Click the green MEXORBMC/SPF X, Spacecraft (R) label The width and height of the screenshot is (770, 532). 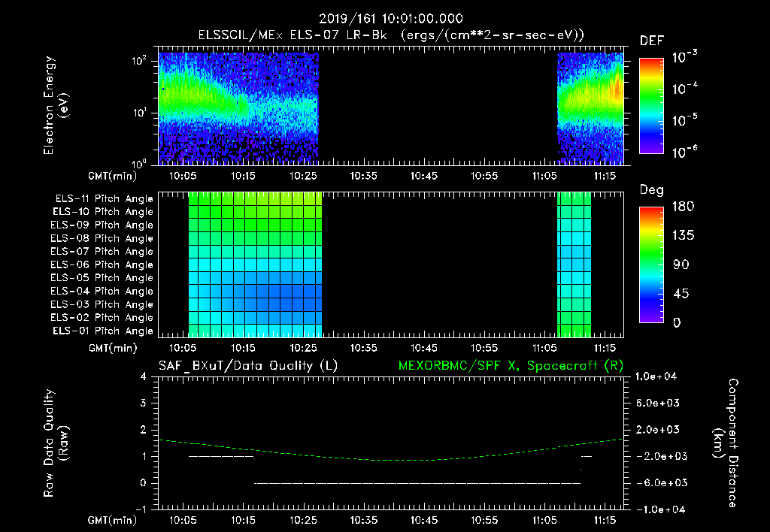(x=511, y=366)
